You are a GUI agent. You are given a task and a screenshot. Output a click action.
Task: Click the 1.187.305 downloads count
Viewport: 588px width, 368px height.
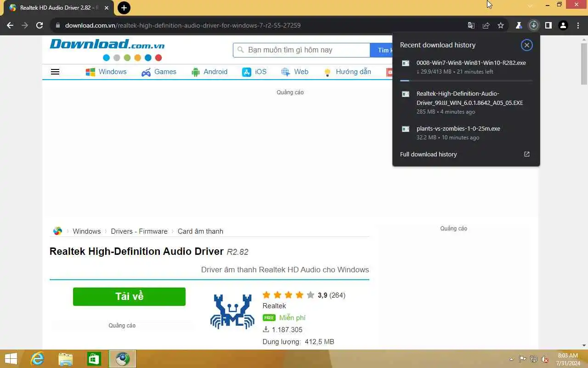287,330
